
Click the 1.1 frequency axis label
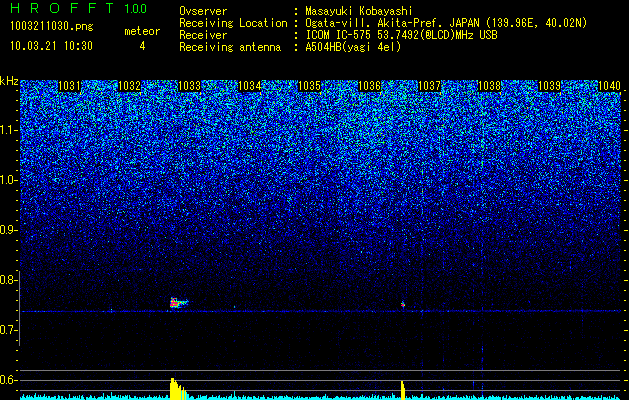(8, 130)
